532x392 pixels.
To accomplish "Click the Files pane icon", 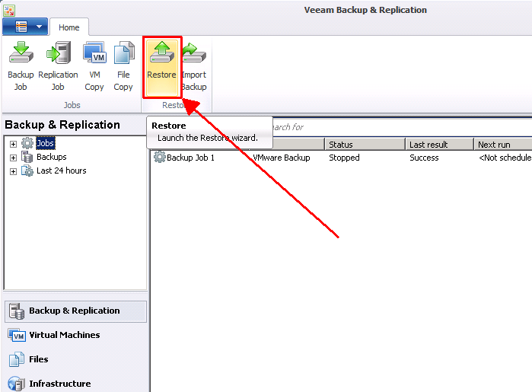I will [17, 359].
